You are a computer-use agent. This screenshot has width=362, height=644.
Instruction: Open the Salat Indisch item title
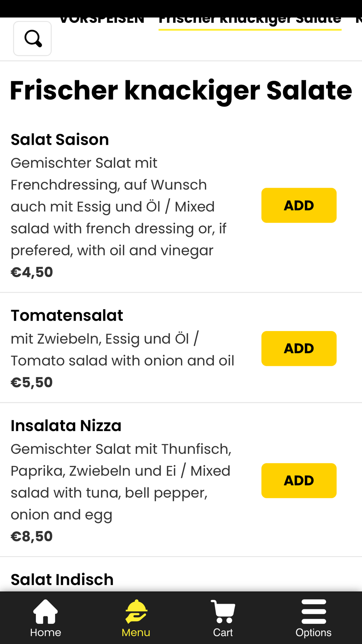[x=62, y=580]
